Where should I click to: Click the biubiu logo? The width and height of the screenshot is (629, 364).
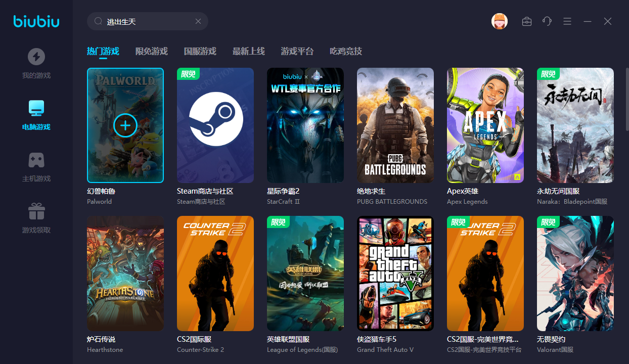coord(36,21)
